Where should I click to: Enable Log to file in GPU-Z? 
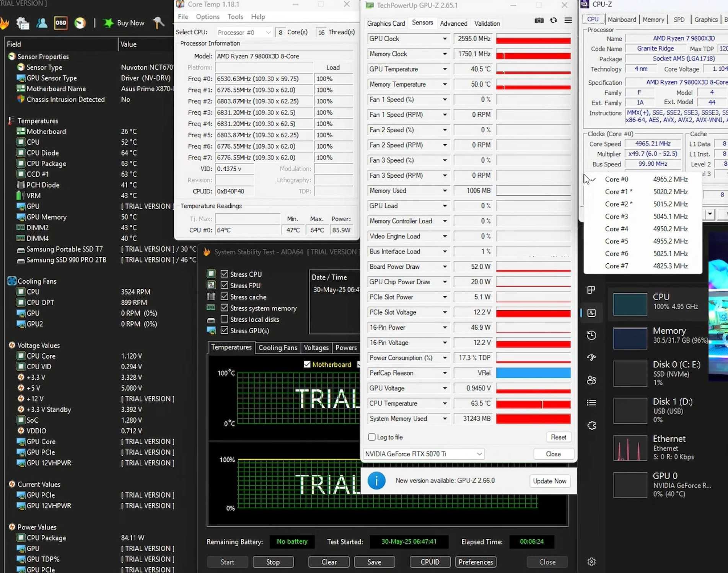pos(372,437)
